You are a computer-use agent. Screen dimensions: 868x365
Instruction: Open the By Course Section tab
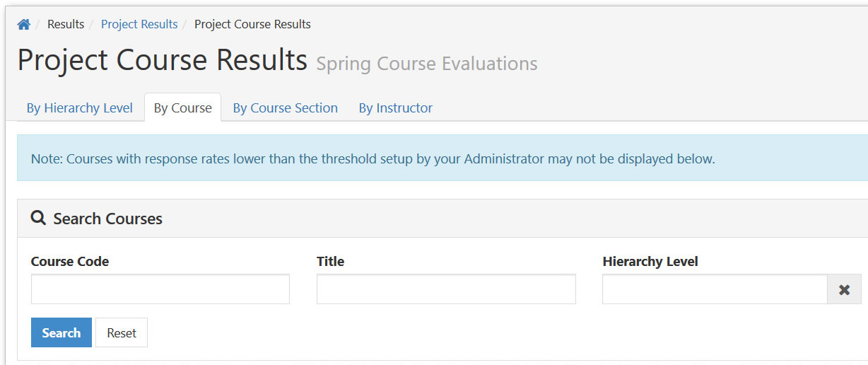286,108
